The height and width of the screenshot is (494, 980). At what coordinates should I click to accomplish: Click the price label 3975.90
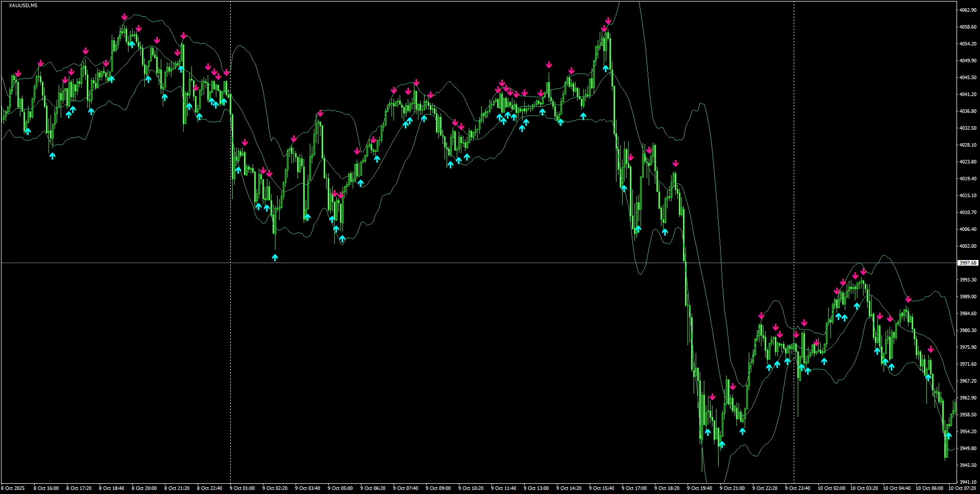pos(968,347)
